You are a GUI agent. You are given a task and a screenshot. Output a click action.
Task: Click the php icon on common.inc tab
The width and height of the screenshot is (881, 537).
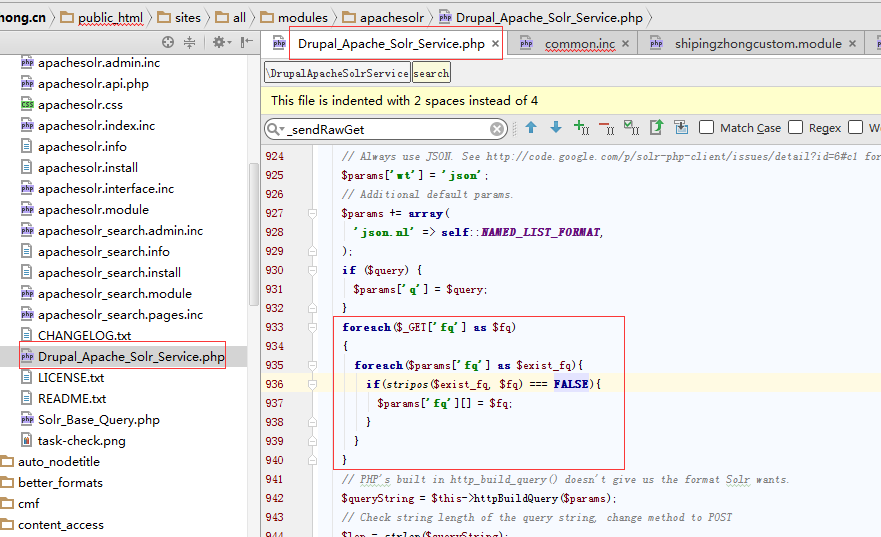[x=526, y=43]
